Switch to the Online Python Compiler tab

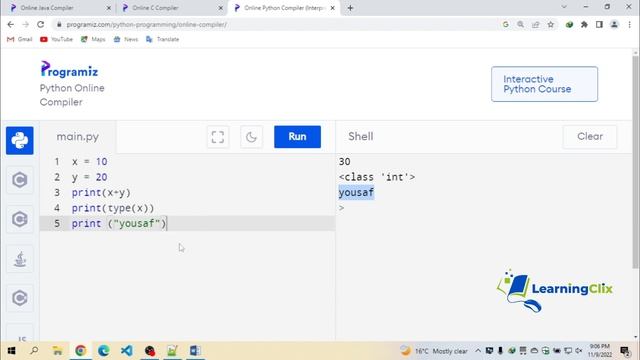pyautogui.click(x=284, y=8)
